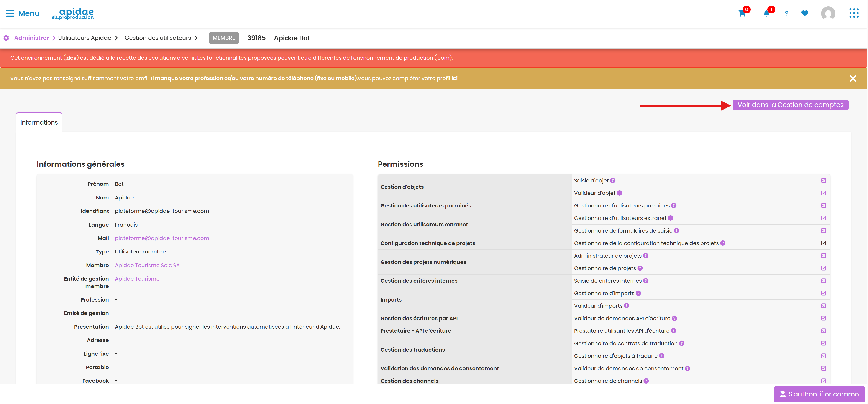Toggle Administrateur de projets checkbox

point(824,256)
